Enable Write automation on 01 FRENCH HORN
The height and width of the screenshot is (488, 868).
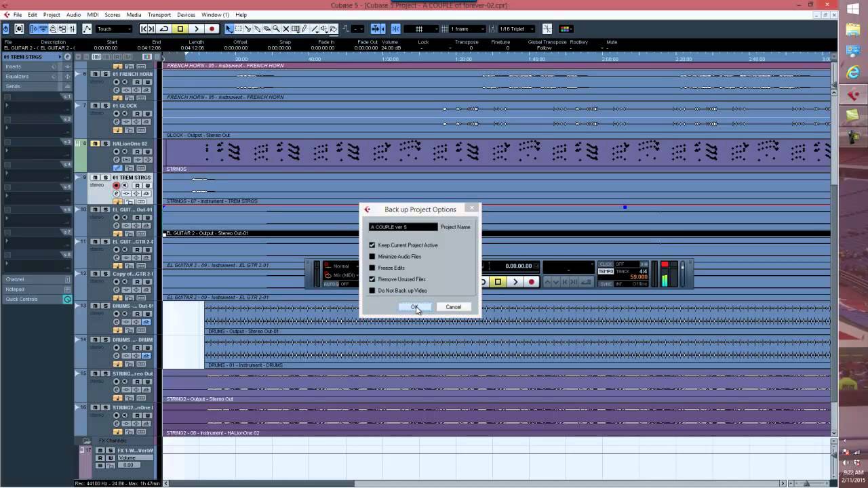coord(148,82)
